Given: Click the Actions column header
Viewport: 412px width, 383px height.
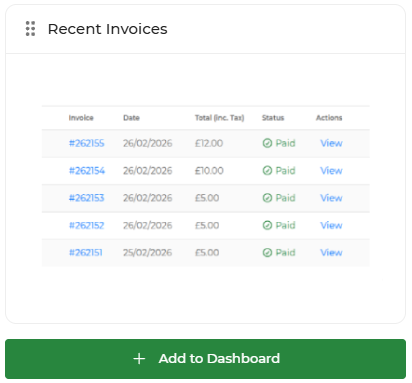Looking at the screenshot, I should pyautogui.click(x=329, y=118).
